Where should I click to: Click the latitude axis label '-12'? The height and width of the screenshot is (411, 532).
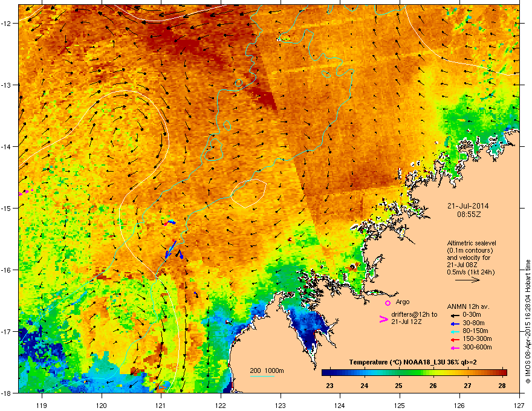tap(7, 24)
